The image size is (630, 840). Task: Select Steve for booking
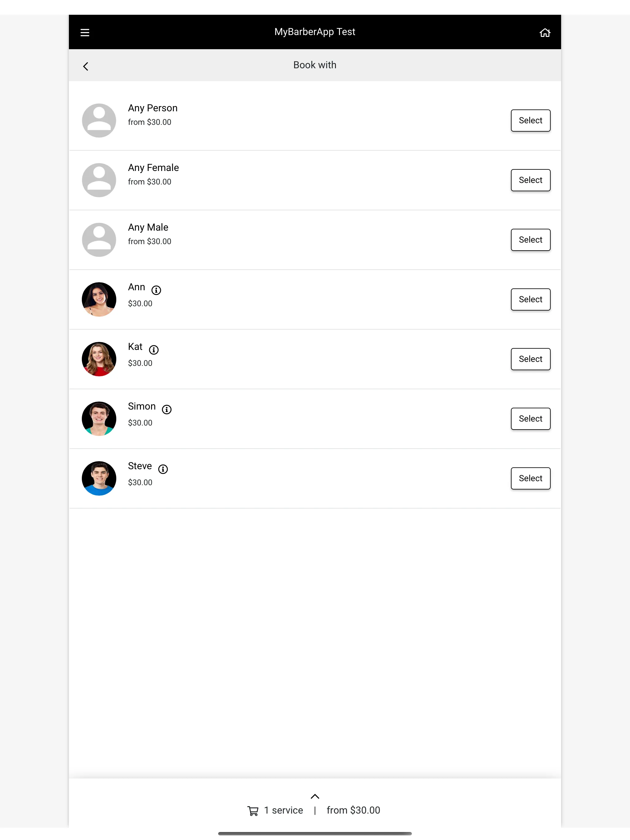[x=530, y=477]
